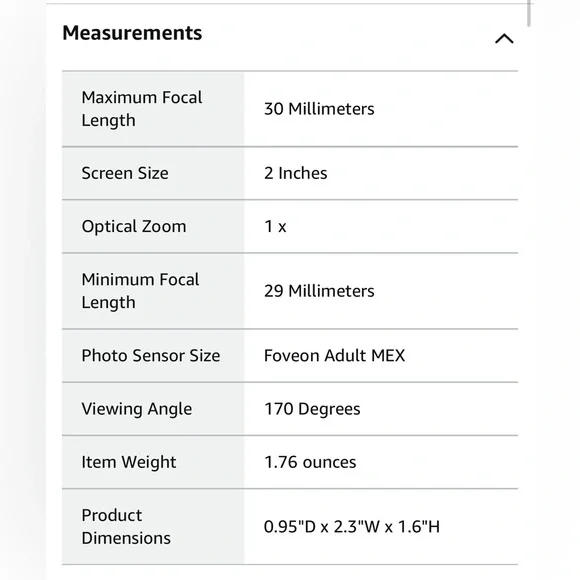Select the 30 Millimeters value
Image resolution: width=580 pixels, height=580 pixels.
pos(319,109)
